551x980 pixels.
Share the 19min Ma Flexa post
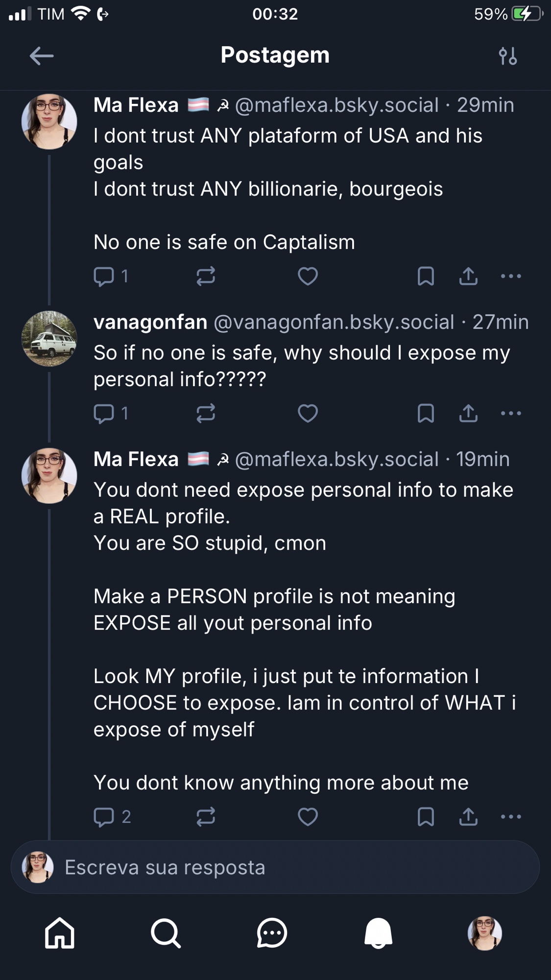click(x=468, y=817)
